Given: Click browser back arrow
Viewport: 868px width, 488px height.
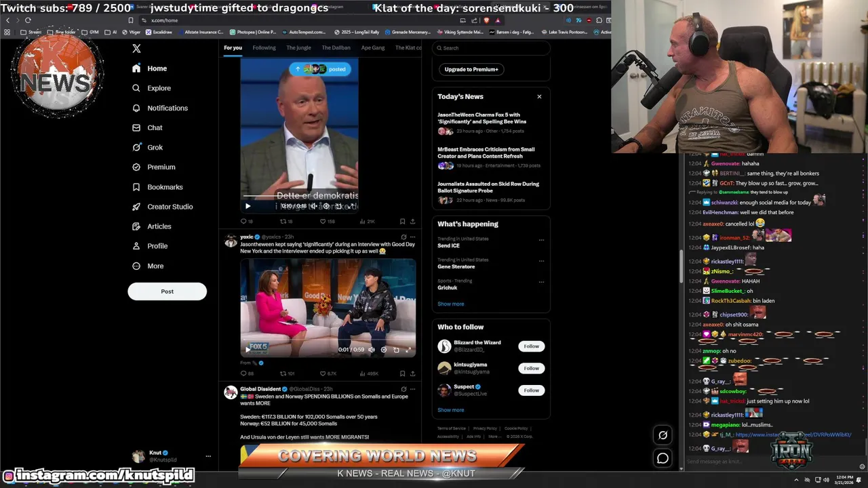Looking at the screenshot, I should 7,20.
